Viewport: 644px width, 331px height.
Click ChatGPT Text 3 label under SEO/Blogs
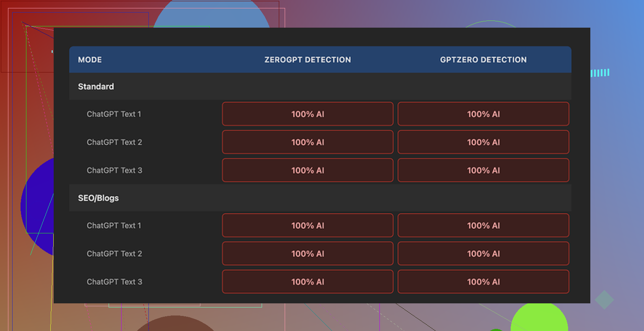click(114, 282)
